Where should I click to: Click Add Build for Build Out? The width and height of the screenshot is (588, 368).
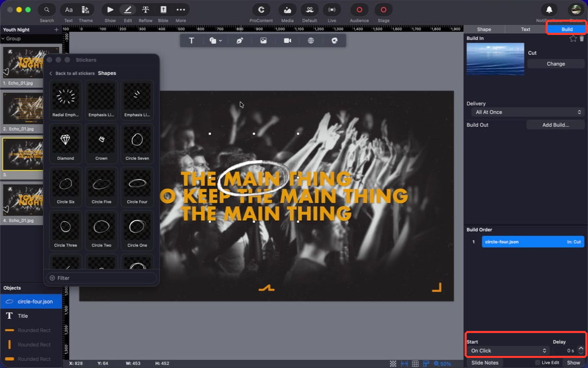555,125
